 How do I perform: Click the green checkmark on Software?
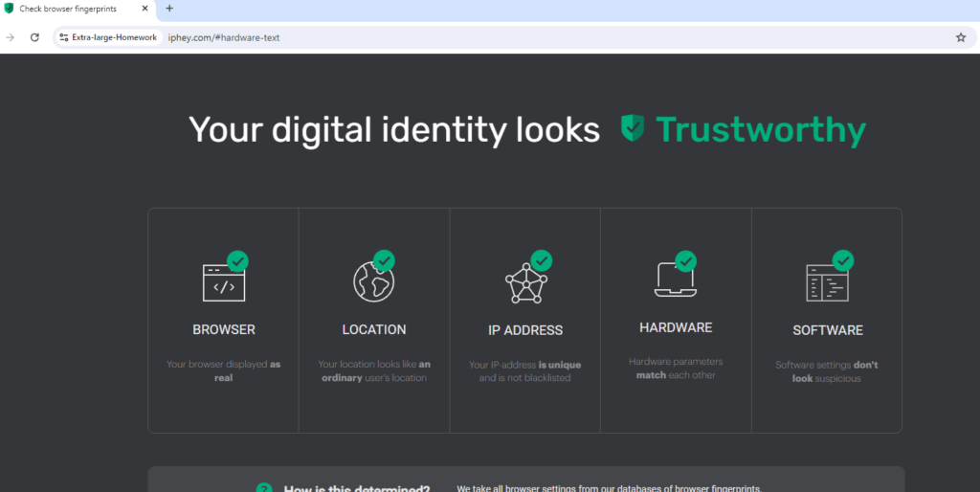[842, 260]
